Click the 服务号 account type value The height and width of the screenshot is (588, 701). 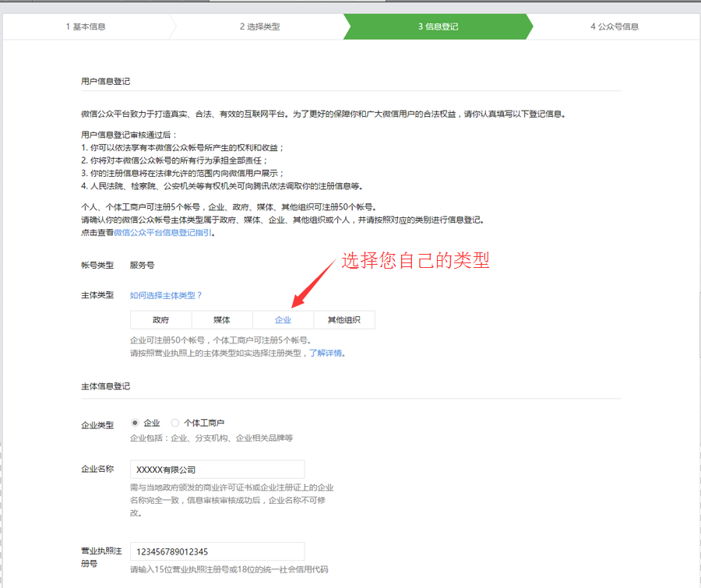142,265
